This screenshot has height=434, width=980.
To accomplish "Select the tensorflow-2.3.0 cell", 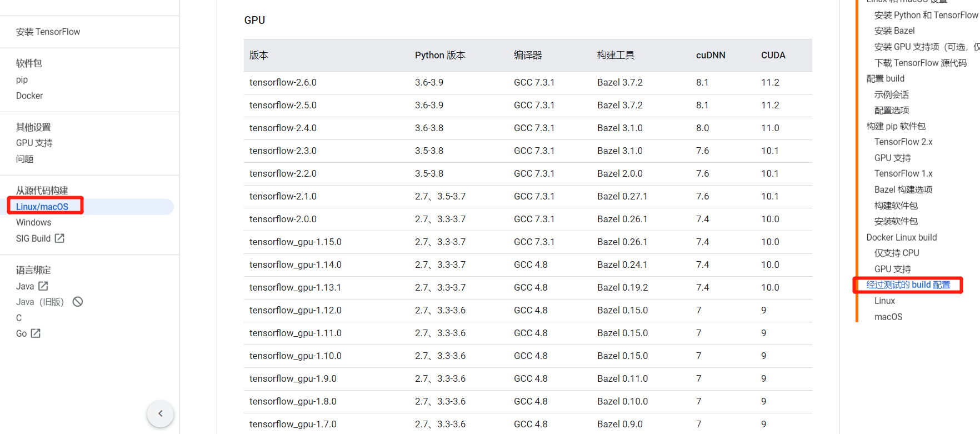I will point(283,151).
